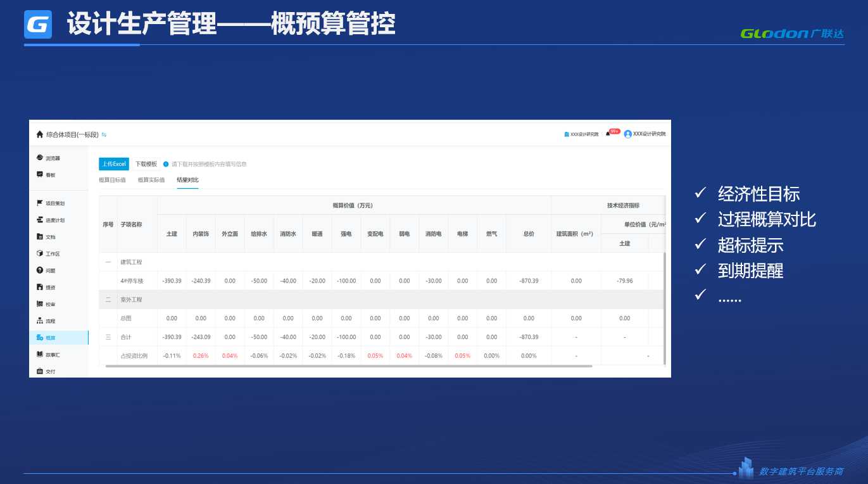Select the highlighted 概算 sidebar item
Screen dimensions: 868x484
[x=59, y=338]
